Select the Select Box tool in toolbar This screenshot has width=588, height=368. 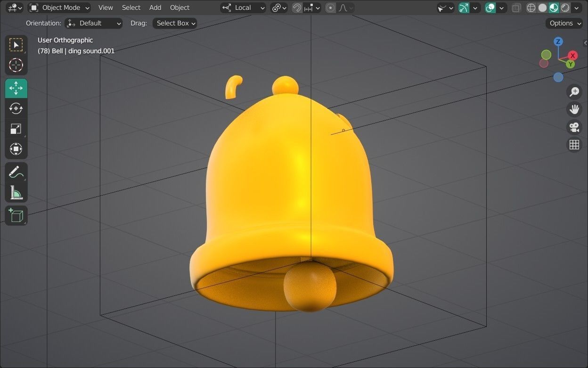(16, 45)
